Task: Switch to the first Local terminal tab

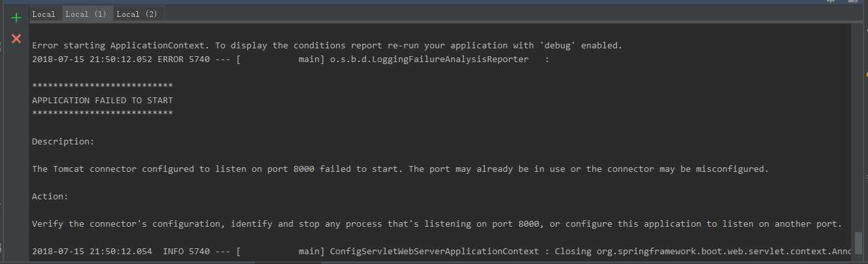Action: [x=44, y=14]
